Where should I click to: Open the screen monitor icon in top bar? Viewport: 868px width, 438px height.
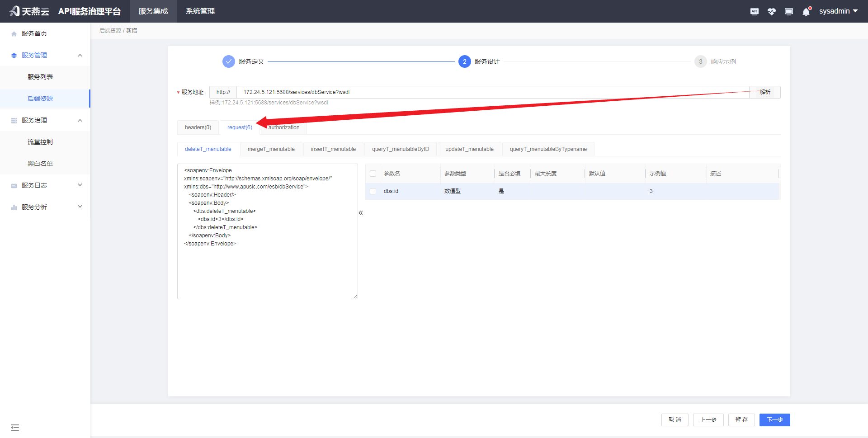(788, 11)
